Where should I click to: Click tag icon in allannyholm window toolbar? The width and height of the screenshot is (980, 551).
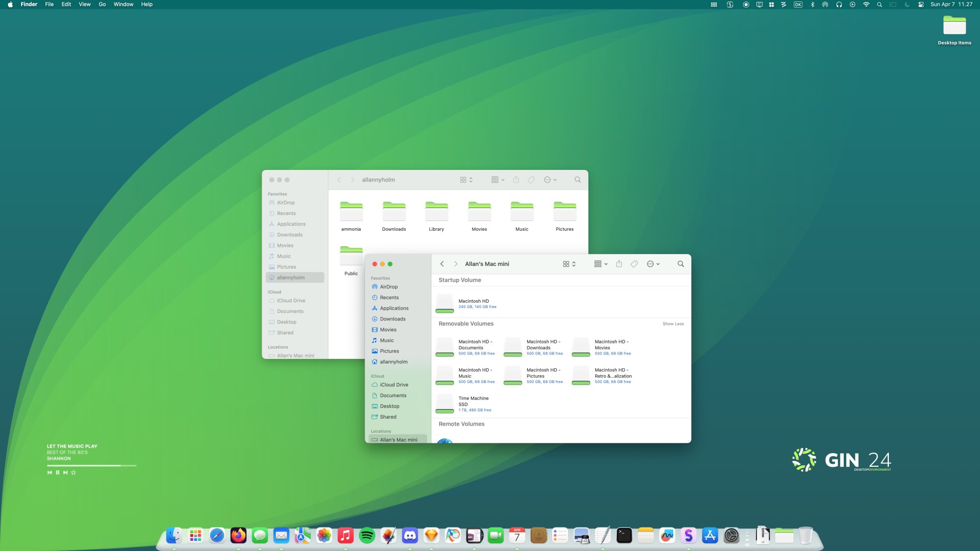(531, 180)
